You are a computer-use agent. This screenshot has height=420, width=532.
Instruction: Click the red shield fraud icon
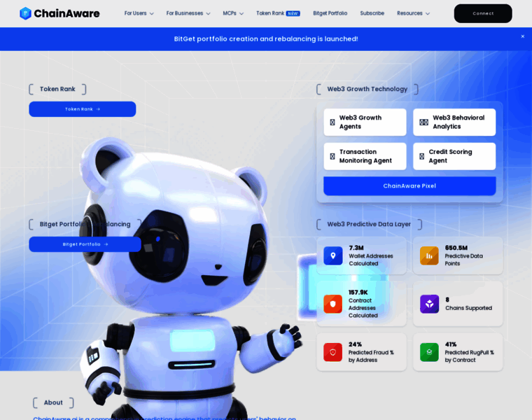tap(332, 352)
